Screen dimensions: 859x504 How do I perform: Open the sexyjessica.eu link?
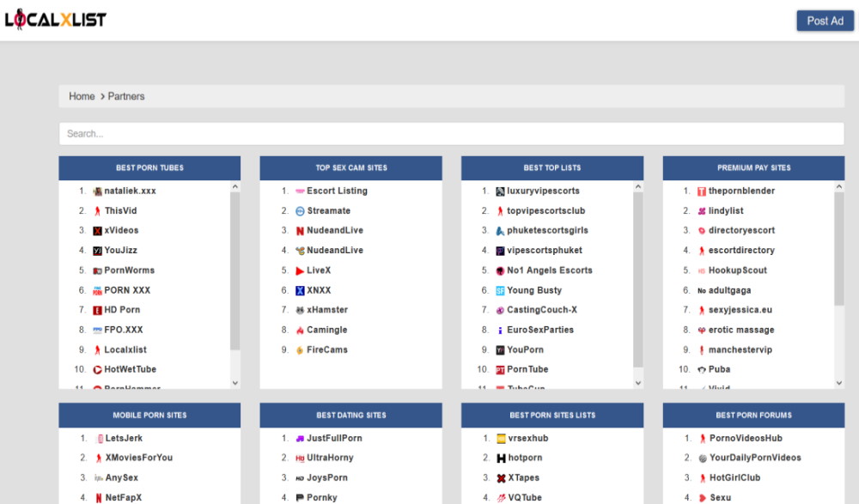740,309
